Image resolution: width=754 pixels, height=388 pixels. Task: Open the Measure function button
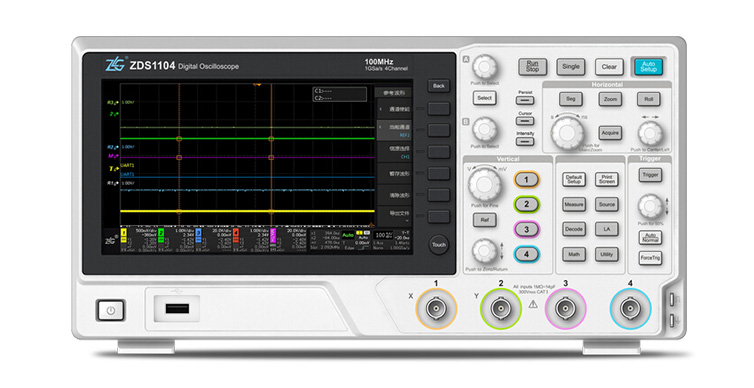tap(574, 204)
